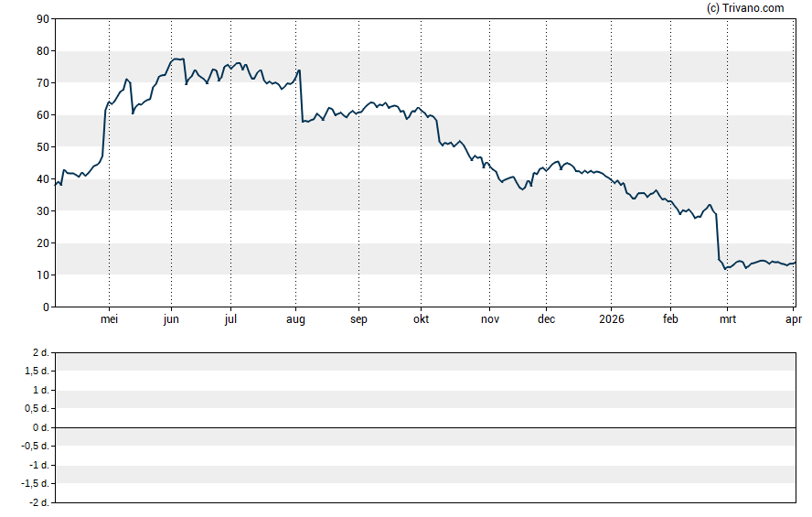Click the 'dec' month label
The width and height of the screenshot is (812, 517).
pyautogui.click(x=546, y=319)
